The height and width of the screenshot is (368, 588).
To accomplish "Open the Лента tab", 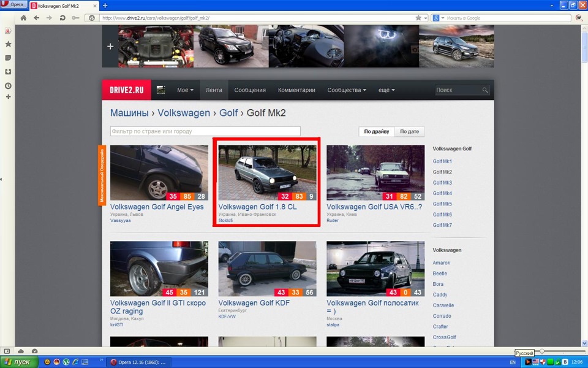I will pyautogui.click(x=214, y=90).
